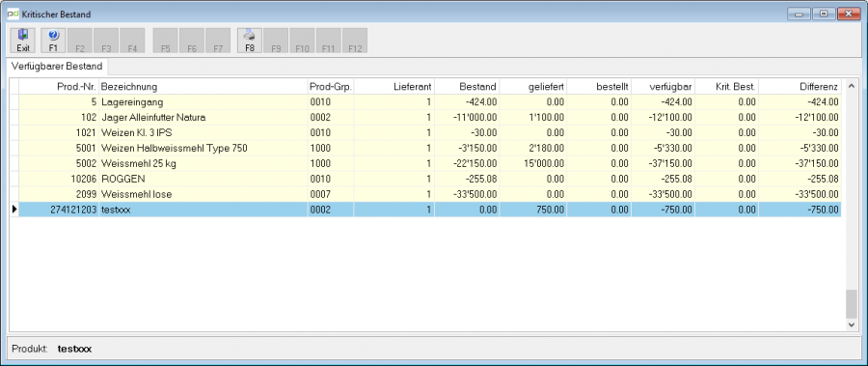This screenshot has height=366, width=868.
Task: Click the disabled F3 toolbar button
Action: pos(106,41)
